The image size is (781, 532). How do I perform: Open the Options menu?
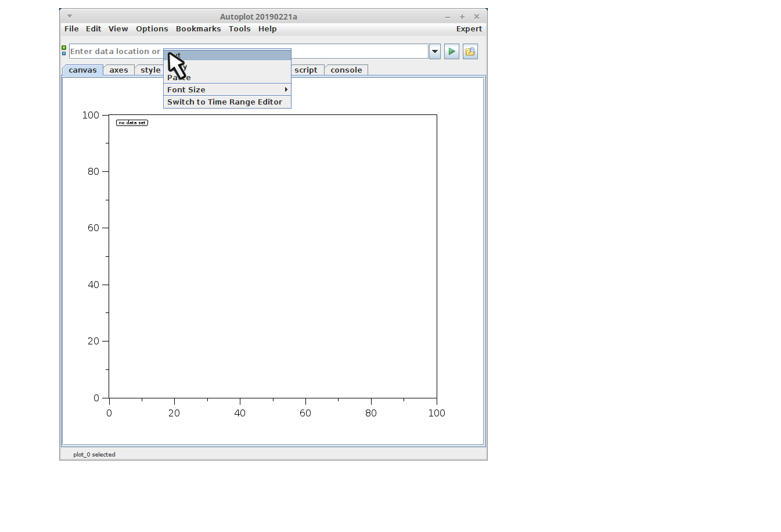[152, 29]
